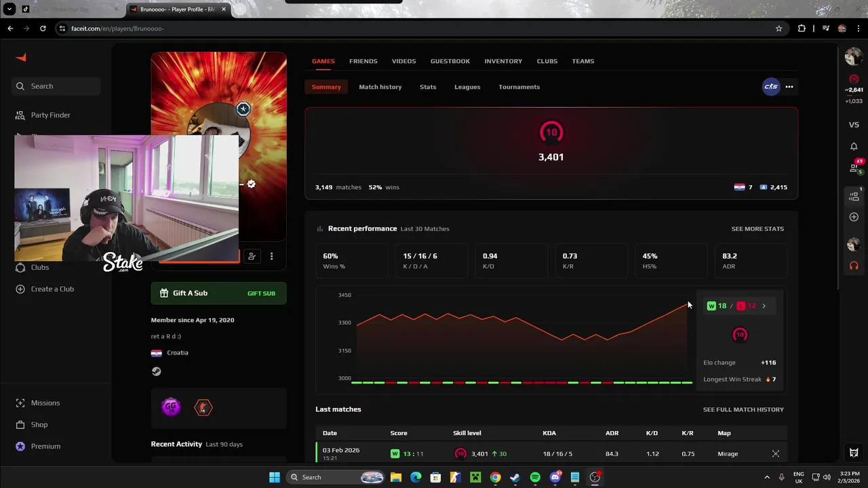Click the gift box icon beside Gift A Sub
Image resolution: width=868 pixels, height=488 pixels.
click(x=163, y=293)
